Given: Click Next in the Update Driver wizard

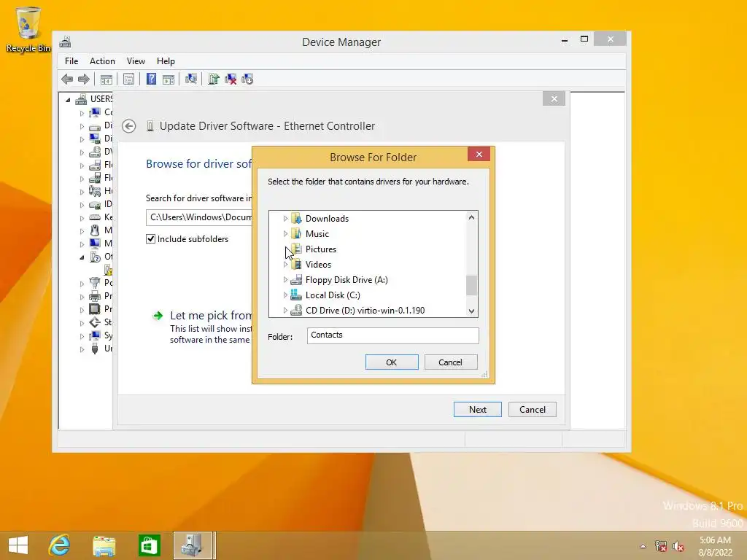Looking at the screenshot, I should point(477,410).
